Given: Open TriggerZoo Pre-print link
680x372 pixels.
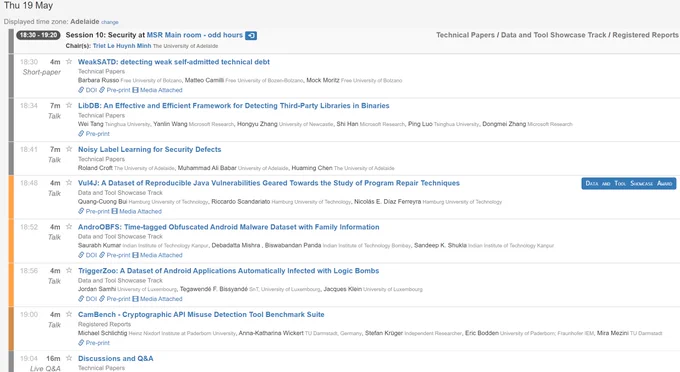Looking at the screenshot, I should pyautogui.click(x=114, y=299).
